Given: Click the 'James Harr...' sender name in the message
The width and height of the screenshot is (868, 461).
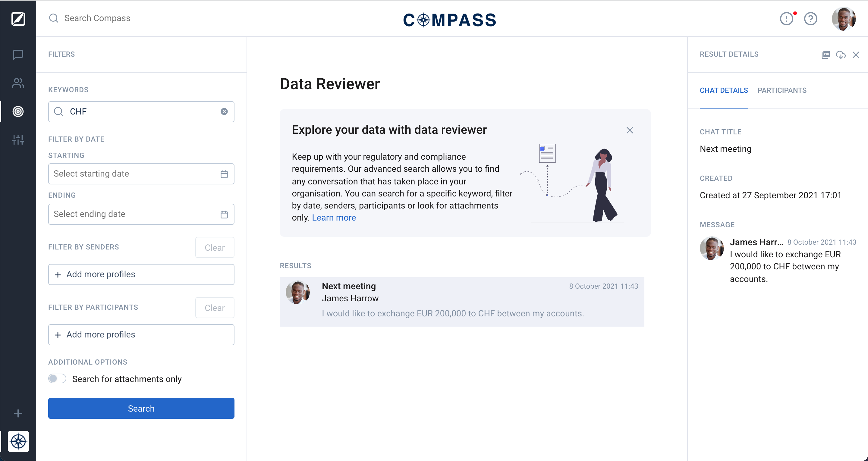Looking at the screenshot, I should 756,242.
